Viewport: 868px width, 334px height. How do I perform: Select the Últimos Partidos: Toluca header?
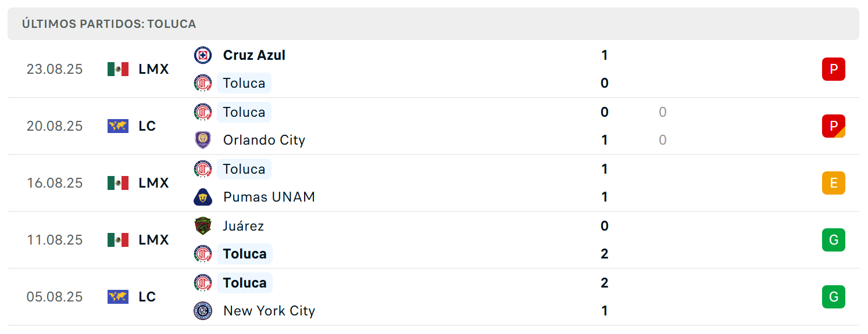433,24
